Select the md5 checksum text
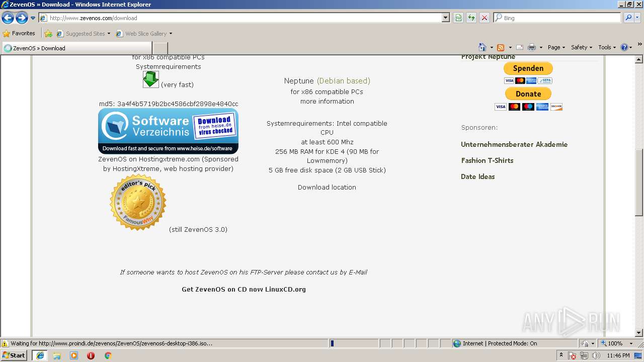Screen dimensions: 644x362 [x=169, y=104]
